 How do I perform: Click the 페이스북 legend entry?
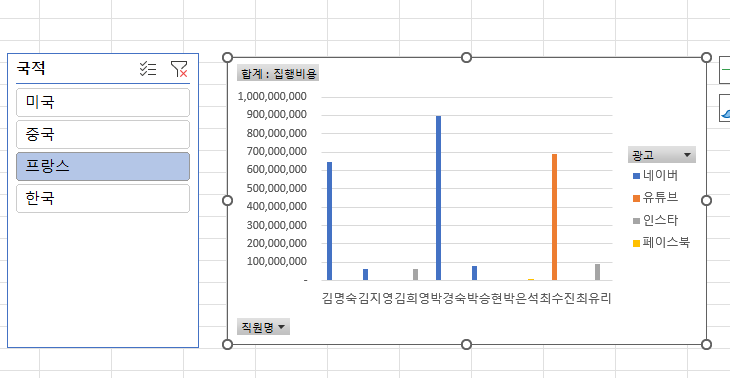(661, 243)
